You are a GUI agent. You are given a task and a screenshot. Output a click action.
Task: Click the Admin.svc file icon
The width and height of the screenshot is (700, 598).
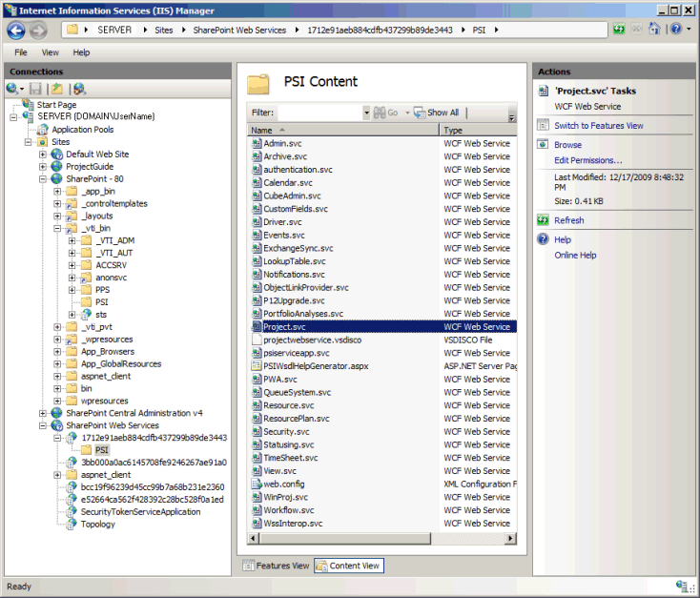(x=257, y=143)
